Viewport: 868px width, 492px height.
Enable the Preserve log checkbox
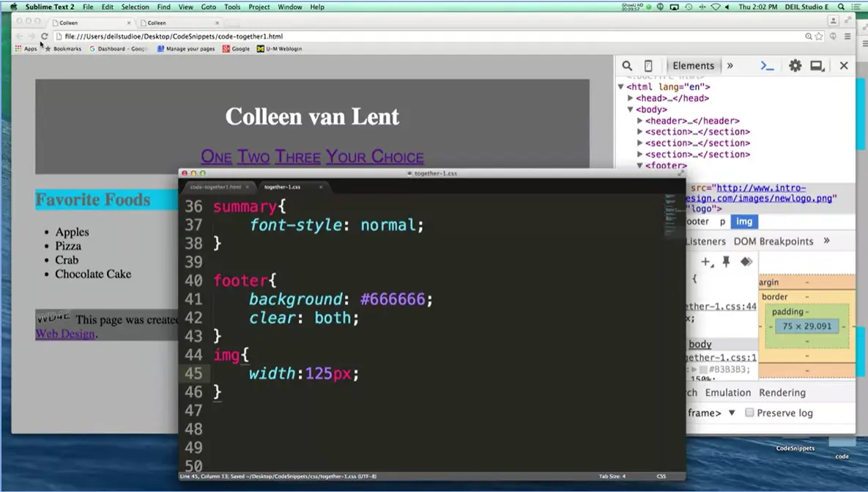point(749,413)
